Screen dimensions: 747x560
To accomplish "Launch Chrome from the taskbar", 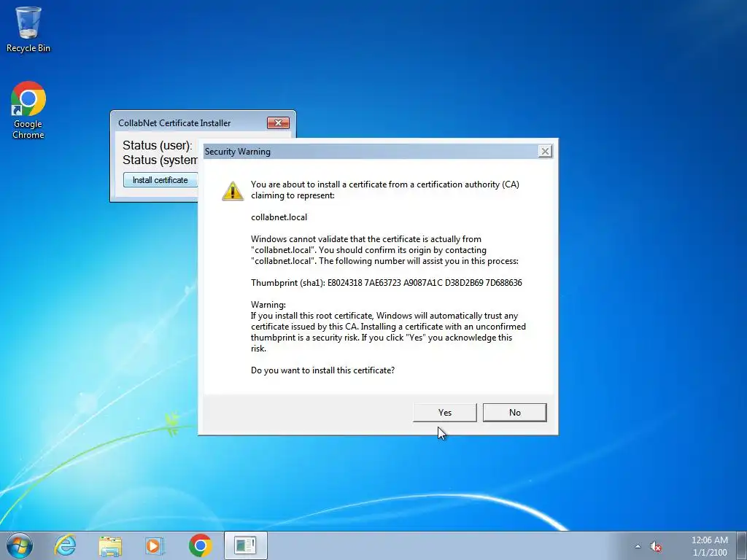I will coord(200,545).
